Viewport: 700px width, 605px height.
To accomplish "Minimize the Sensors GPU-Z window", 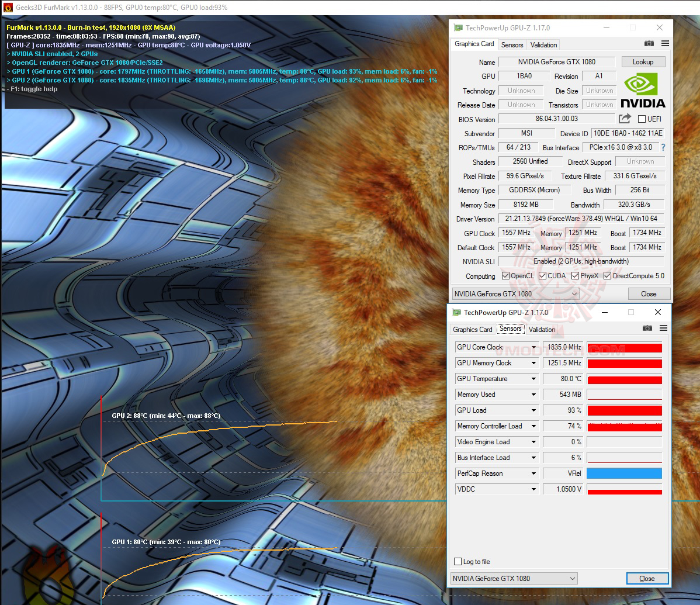I will (x=604, y=312).
